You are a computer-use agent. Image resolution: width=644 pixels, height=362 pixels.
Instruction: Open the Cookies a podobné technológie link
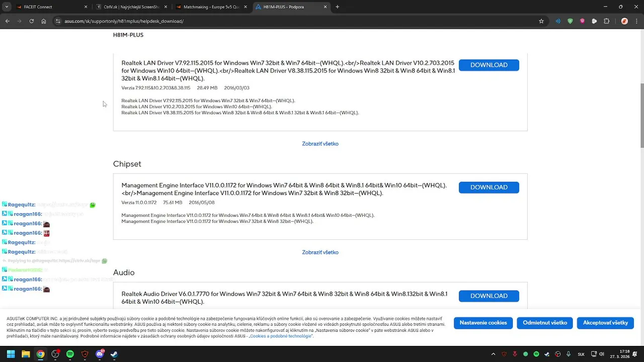281,336
